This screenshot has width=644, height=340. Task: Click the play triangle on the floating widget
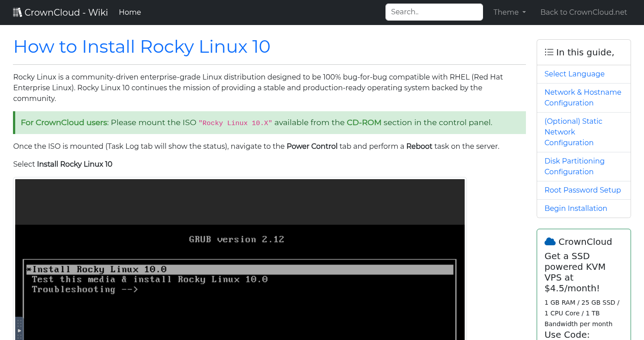pyautogui.click(x=19, y=330)
